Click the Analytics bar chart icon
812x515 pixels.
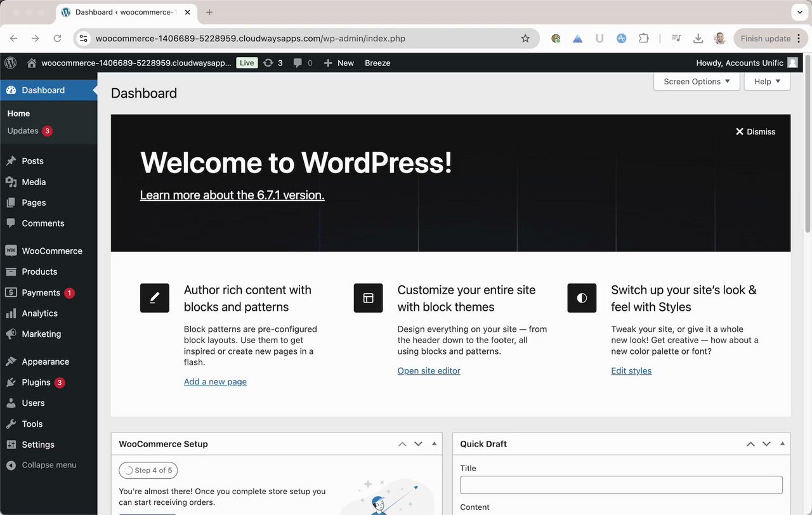click(x=11, y=313)
